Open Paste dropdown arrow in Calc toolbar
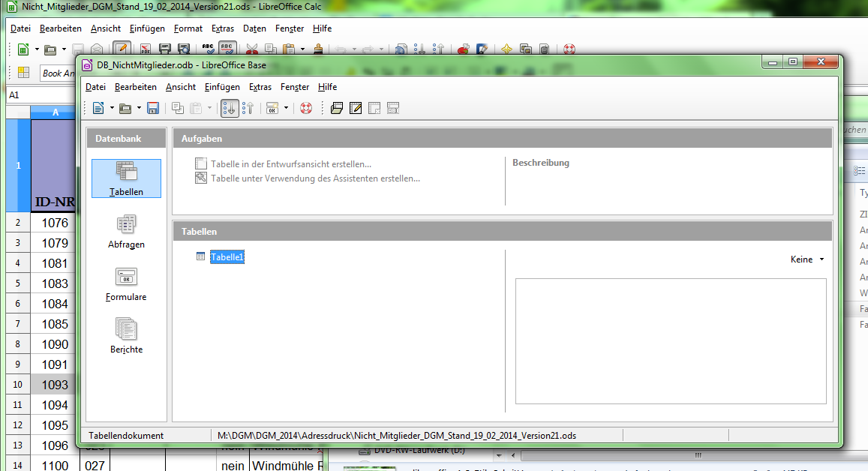This screenshot has height=471, width=868. (x=303, y=49)
